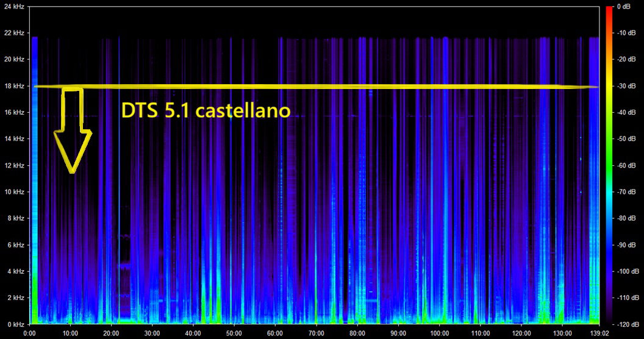
Task: Click the 6 kHz frequency axis label
Action: [16, 245]
